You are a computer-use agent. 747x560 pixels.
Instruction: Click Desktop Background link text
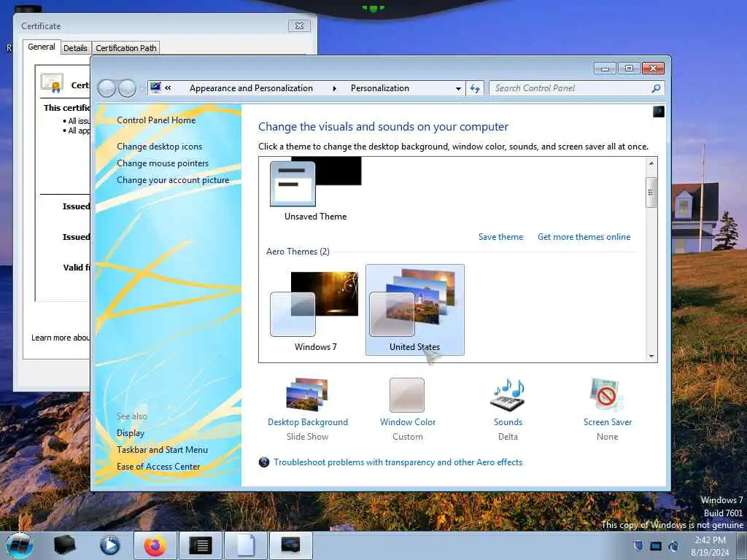(308, 422)
